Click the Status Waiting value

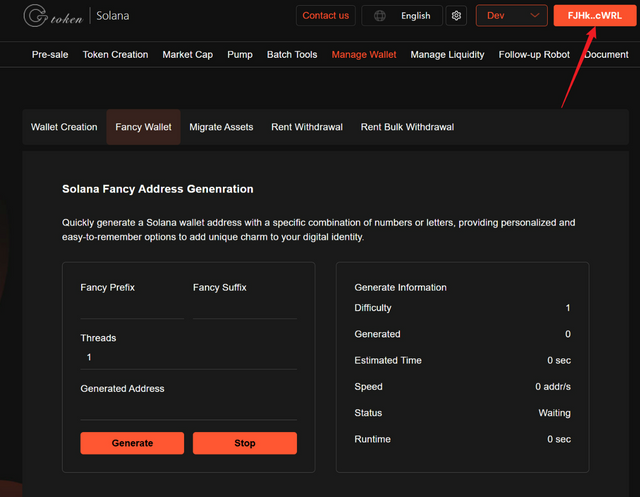(x=554, y=413)
